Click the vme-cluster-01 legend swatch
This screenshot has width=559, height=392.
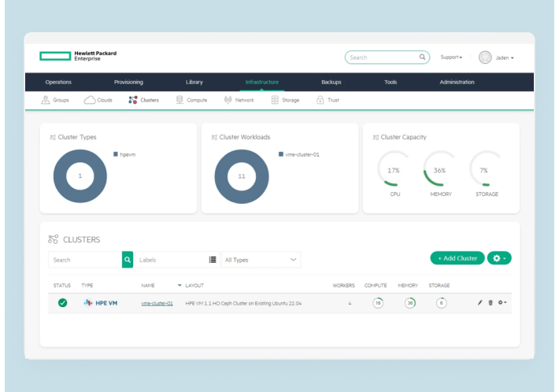click(281, 154)
